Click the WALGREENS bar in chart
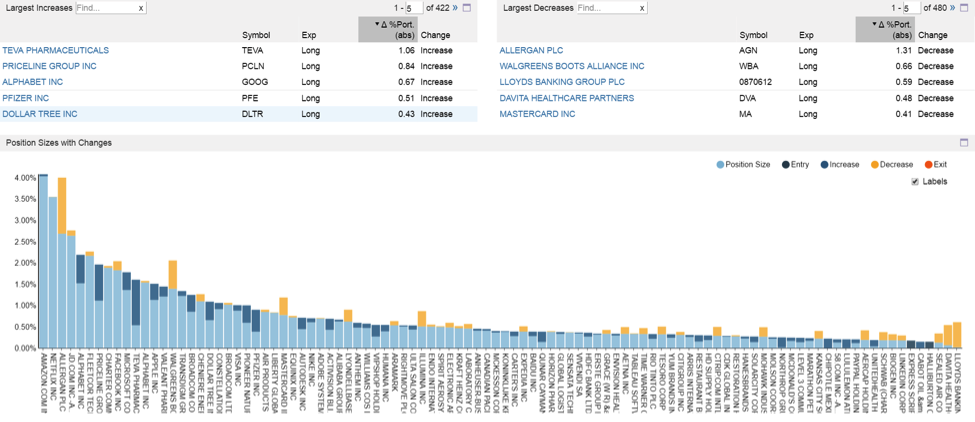 (172, 304)
